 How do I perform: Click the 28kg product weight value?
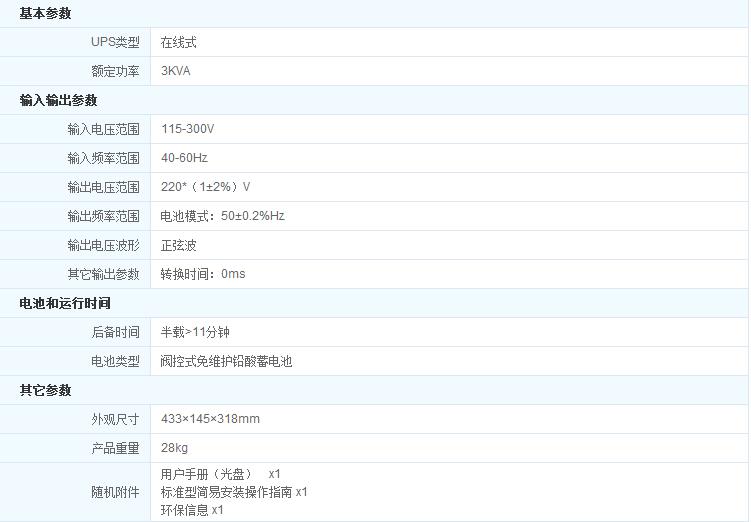[174, 448]
